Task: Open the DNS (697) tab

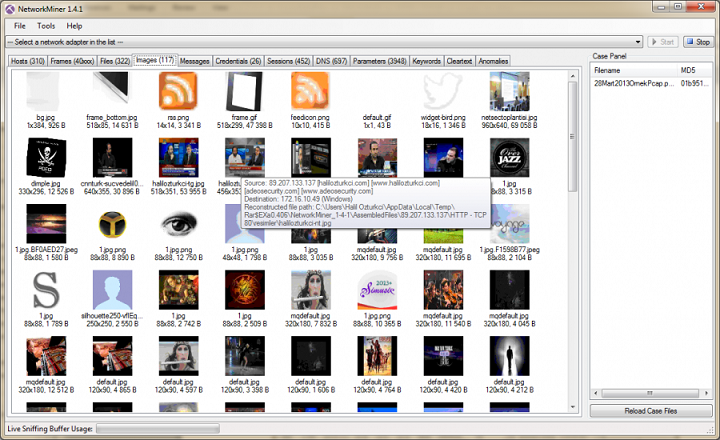Action: (x=331, y=61)
